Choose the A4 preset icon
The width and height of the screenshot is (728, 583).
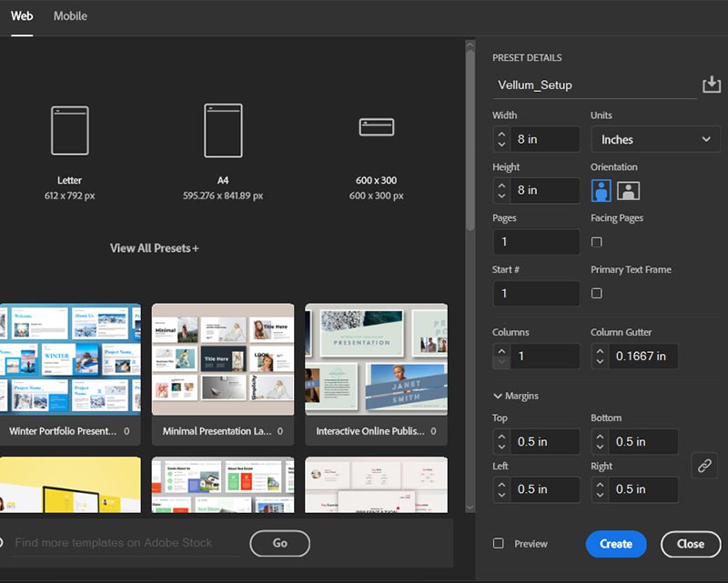coord(223,131)
